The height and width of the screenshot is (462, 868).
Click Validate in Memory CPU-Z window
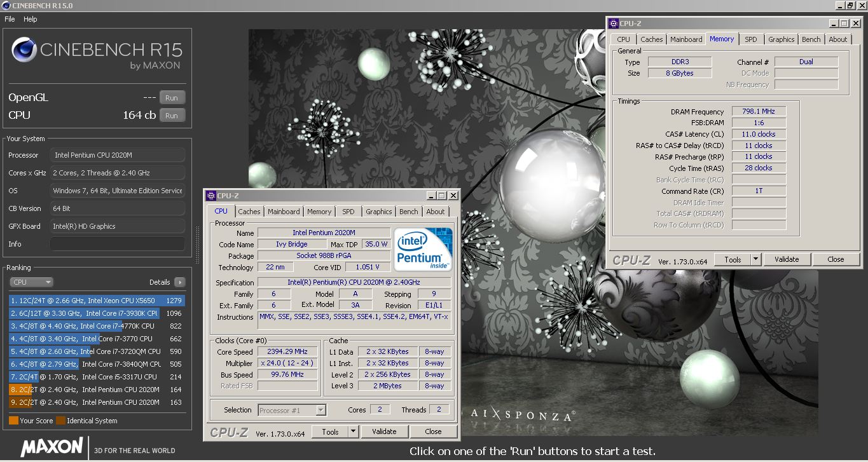787,259
